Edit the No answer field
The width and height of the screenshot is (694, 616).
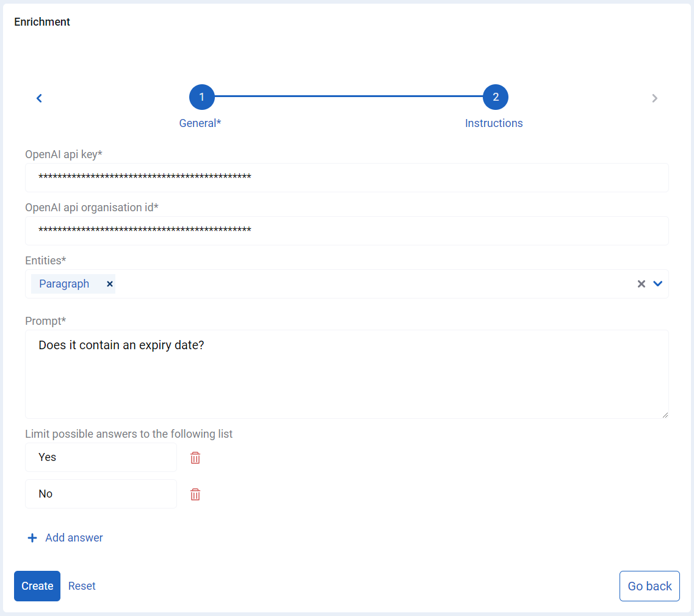point(101,494)
